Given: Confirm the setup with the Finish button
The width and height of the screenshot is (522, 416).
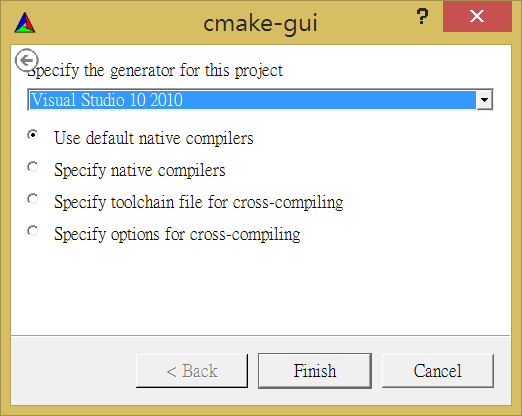Looking at the screenshot, I should [x=315, y=371].
